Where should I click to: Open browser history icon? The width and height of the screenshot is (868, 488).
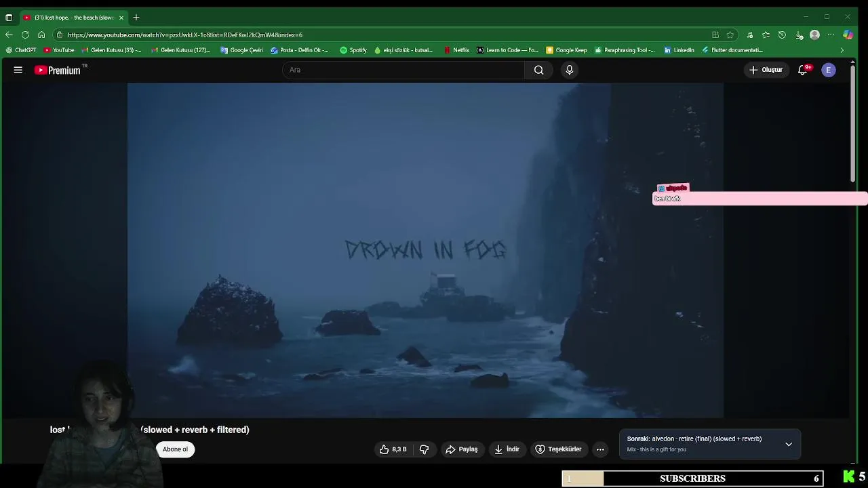782,35
